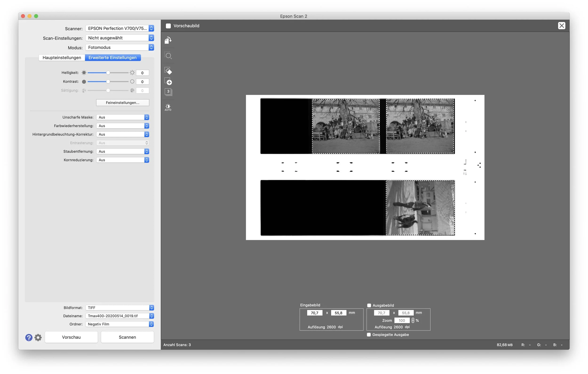Enable Gespiegelte Ausgabe output mirroring

point(369,335)
